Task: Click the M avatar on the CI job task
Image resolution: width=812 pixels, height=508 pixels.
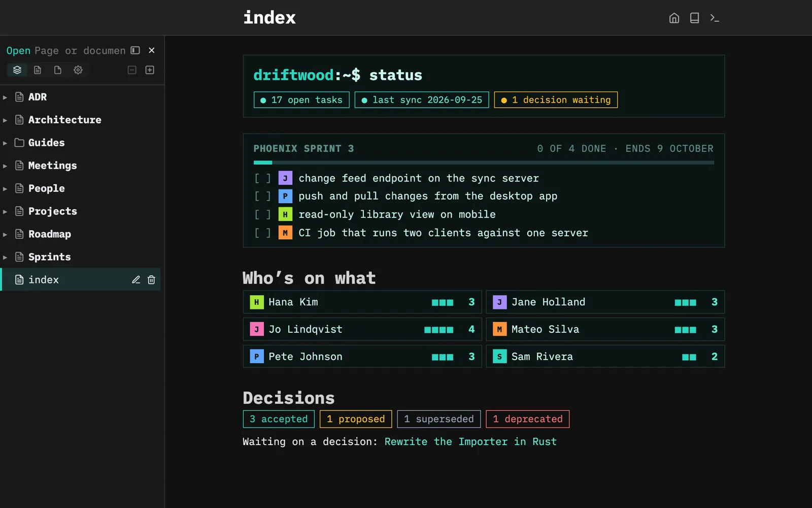Action: tap(285, 233)
